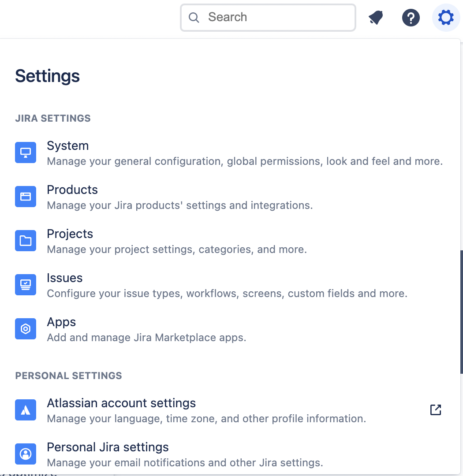Select the Issues checklist icon
The width and height of the screenshot is (463, 476).
[x=26, y=285]
